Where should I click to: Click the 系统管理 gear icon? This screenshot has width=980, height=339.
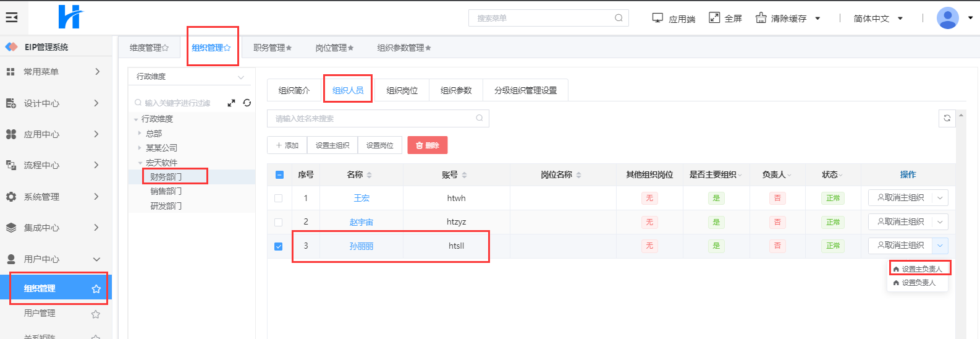[x=11, y=197]
